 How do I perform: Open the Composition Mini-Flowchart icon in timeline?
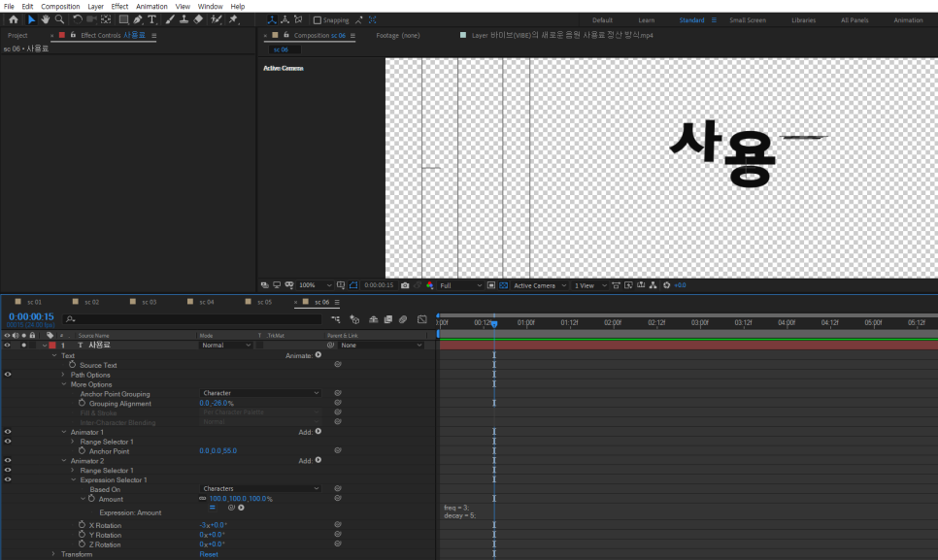point(336,319)
